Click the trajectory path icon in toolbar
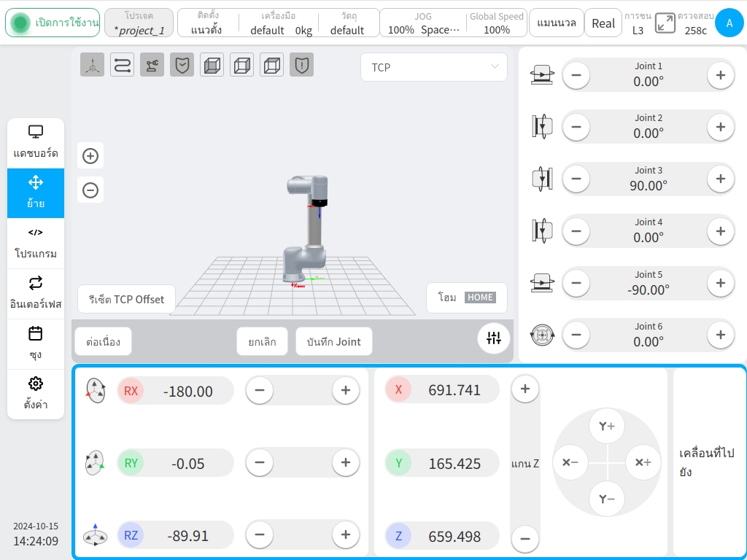The image size is (747, 560). point(122,65)
